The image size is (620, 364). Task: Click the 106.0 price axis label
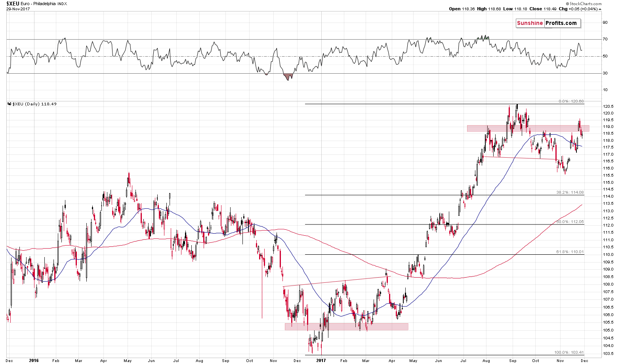point(608,315)
